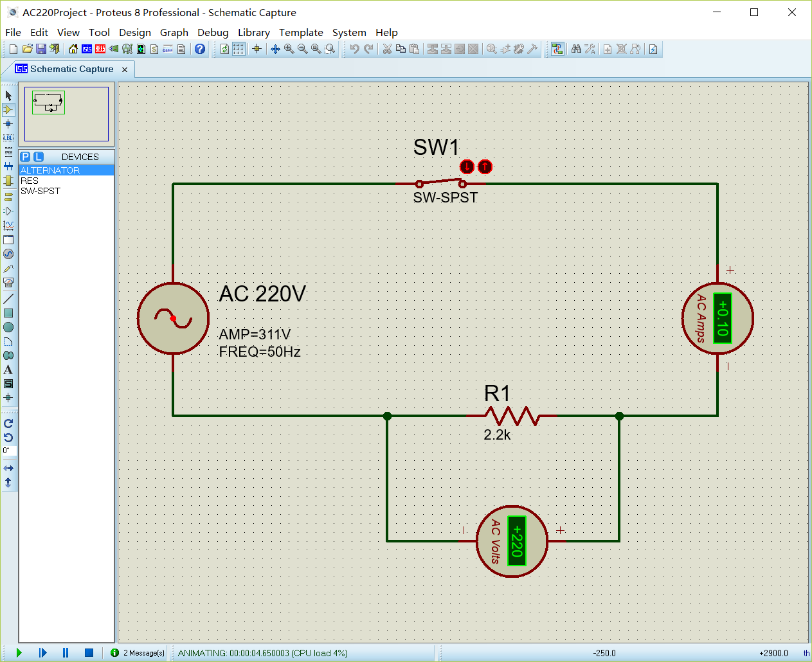Viewport: 812px width, 662px height.
Task: Toggle wire autorouter in toolbar
Action: tap(557, 49)
